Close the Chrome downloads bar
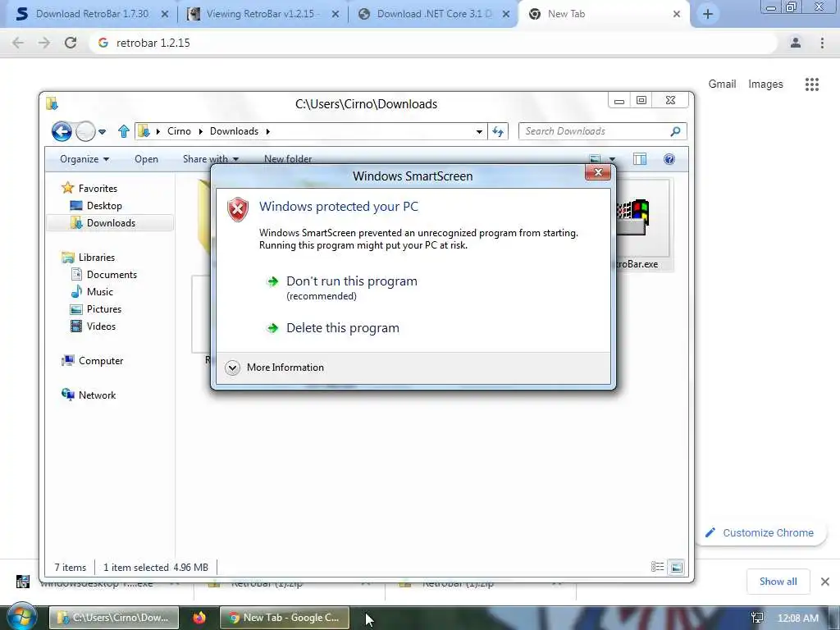840x630 pixels. pyautogui.click(x=825, y=582)
